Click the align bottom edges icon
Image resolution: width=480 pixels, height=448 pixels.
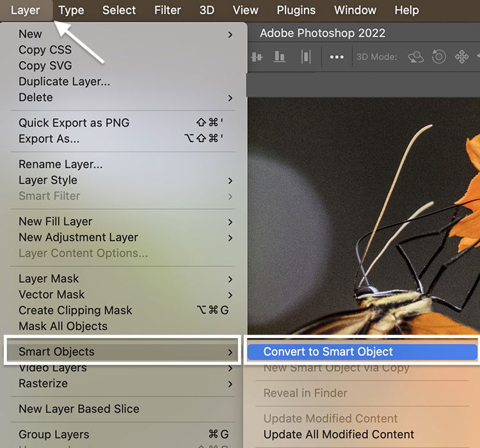click(x=280, y=57)
